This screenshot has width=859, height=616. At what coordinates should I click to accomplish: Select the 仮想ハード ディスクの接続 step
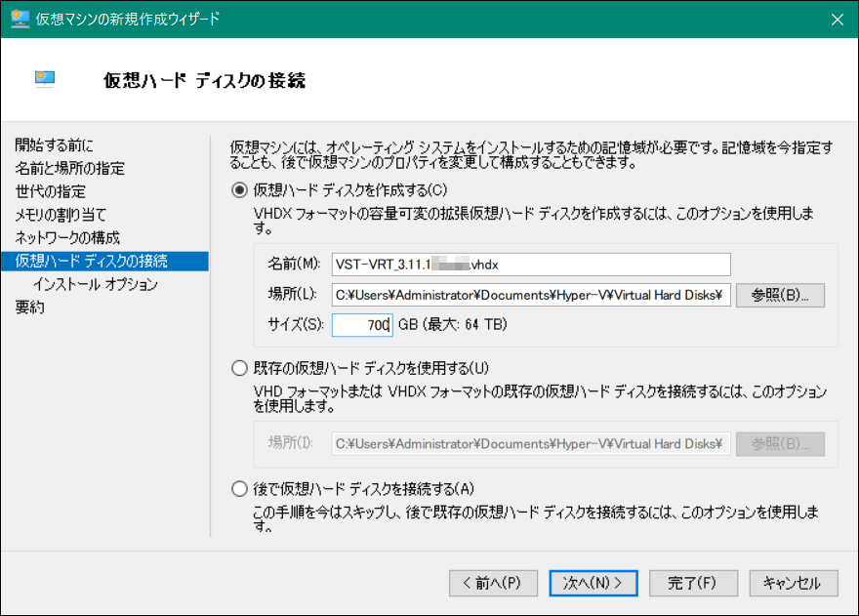point(104,261)
